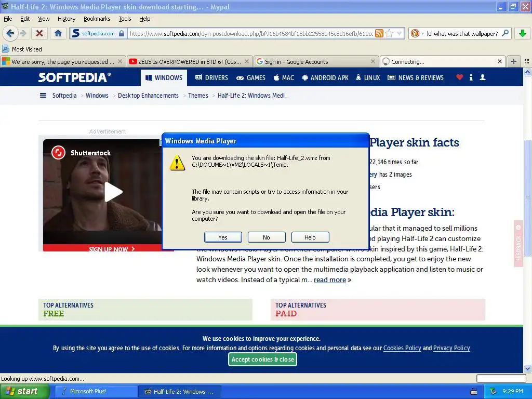This screenshot has width=532, height=399.
Task: Open the Most Visited bookmarks folder
Action: [x=22, y=49]
